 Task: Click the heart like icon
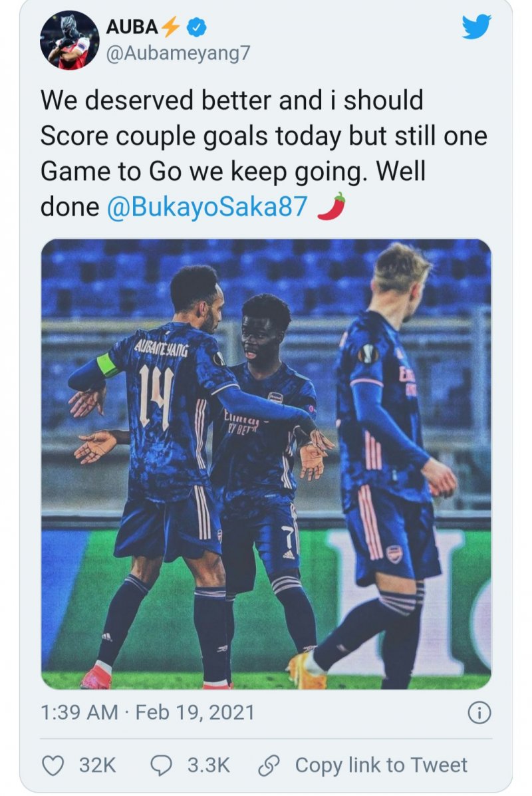coord(53,765)
